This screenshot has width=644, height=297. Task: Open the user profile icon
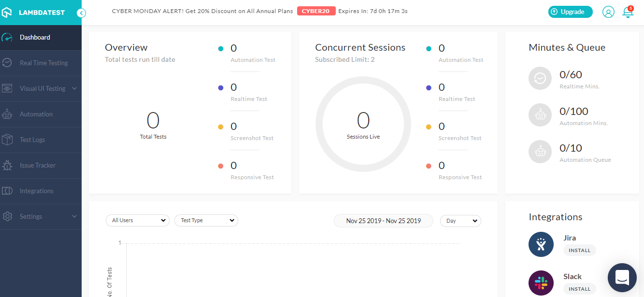(608, 13)
